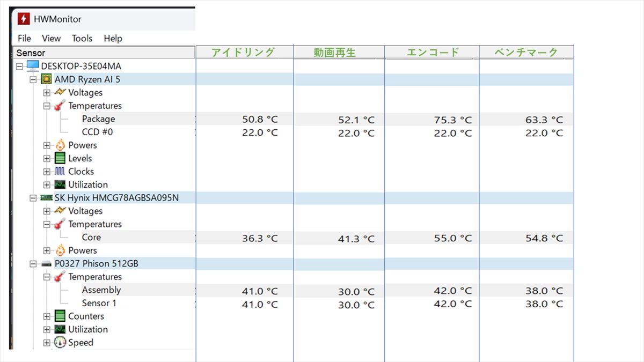Click the Phison 512GB drive icon
This screenshot has width=644, height=362.
pos(47,264)
